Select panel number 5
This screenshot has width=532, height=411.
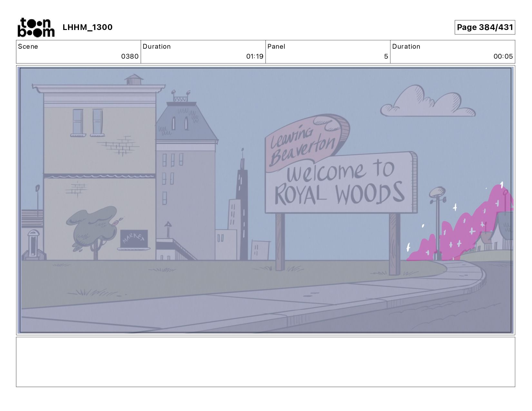pyautogui.click(x=386, y=56)
